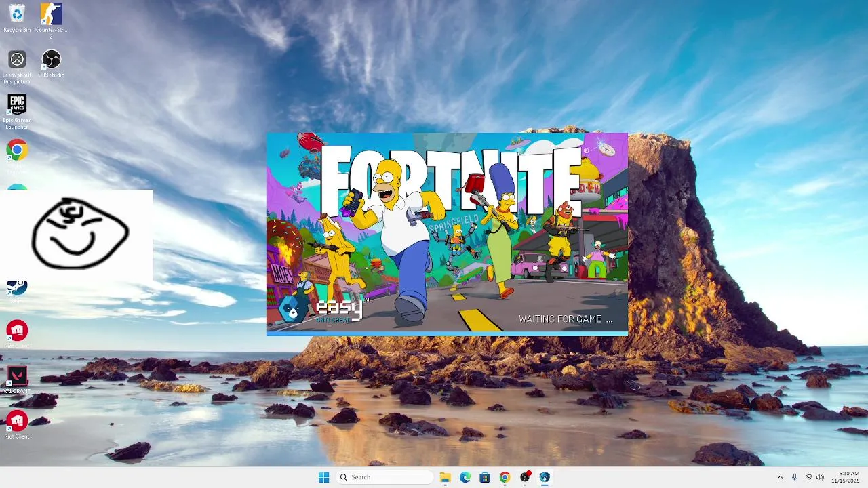Screen dimensions: 868x488
Task: Select the VALORANT desktop shortcut
Action: (17, 380)
